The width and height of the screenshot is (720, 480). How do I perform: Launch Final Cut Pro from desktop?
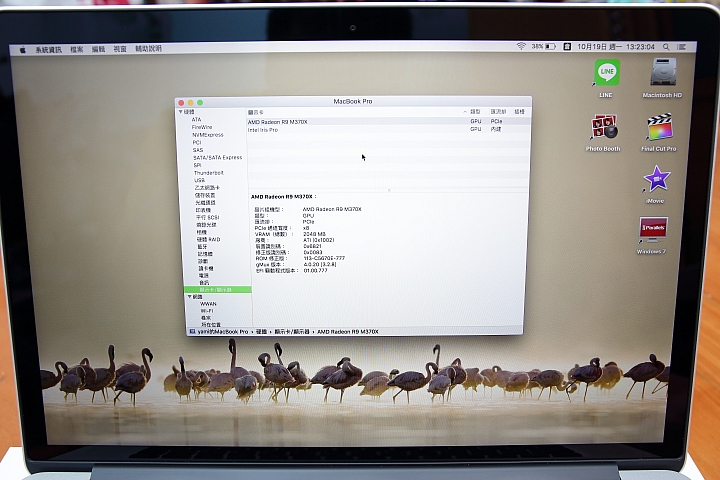[659, 127]
